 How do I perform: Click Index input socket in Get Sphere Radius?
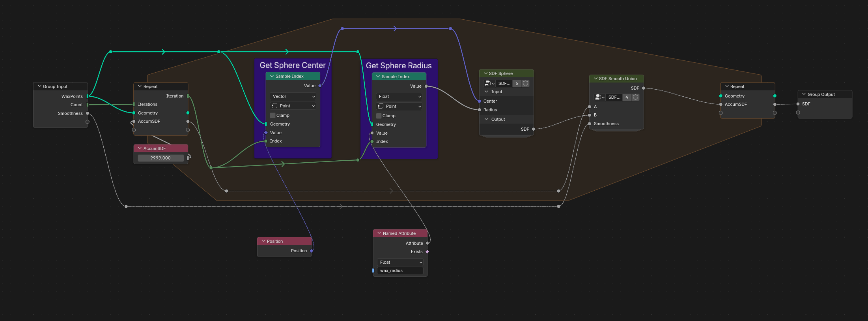pyautogui.click(x=372, y=141)
